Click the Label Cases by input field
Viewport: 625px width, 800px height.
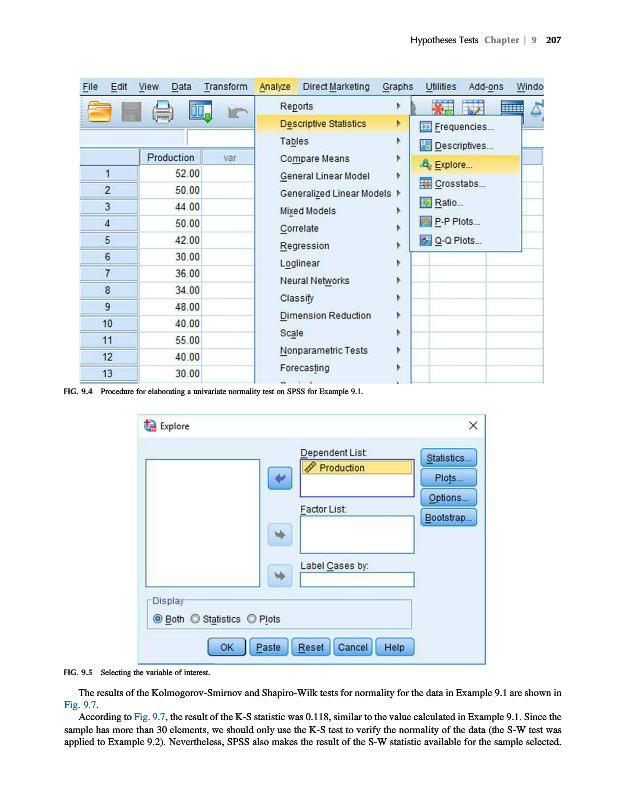tap(356, 580)
